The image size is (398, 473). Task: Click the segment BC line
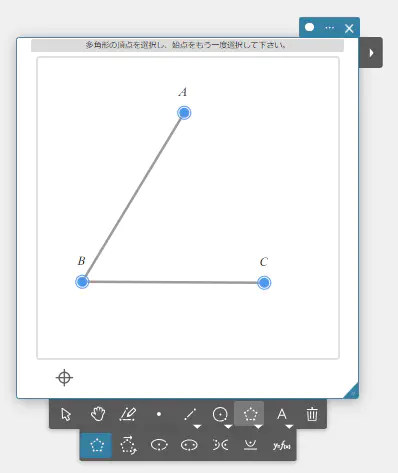coord(173,282)
